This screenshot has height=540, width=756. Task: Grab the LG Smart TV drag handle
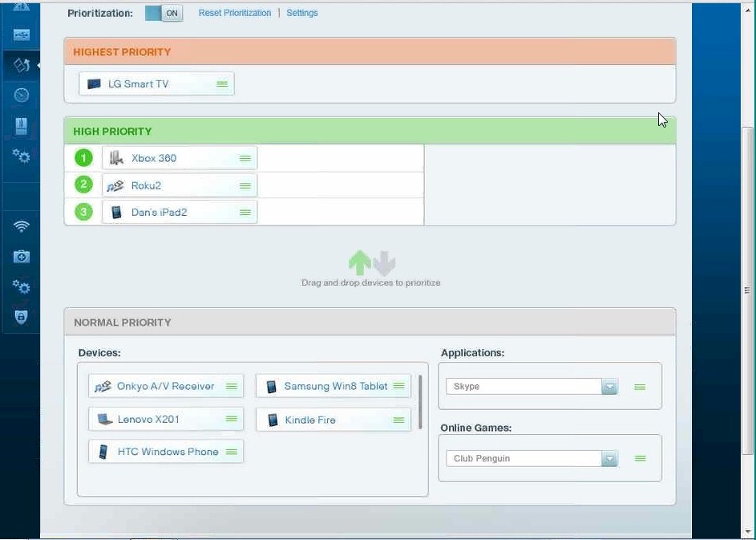[222, 84]
